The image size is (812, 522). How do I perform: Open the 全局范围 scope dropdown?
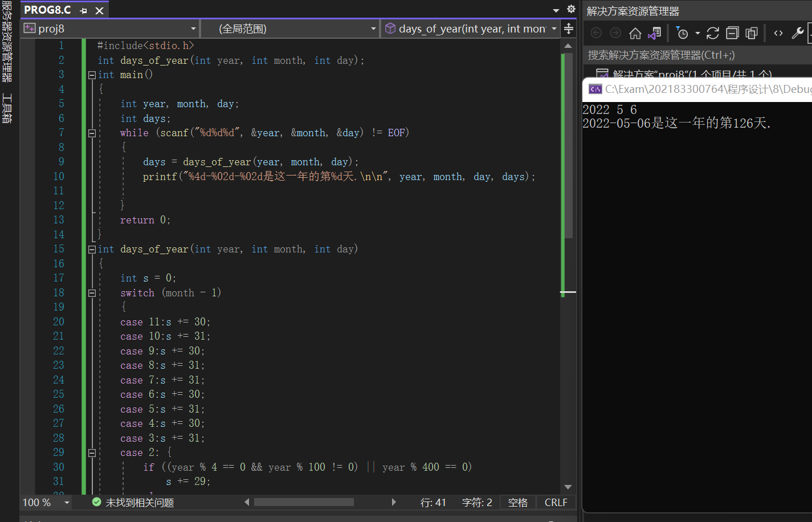(x=291, y=28)
